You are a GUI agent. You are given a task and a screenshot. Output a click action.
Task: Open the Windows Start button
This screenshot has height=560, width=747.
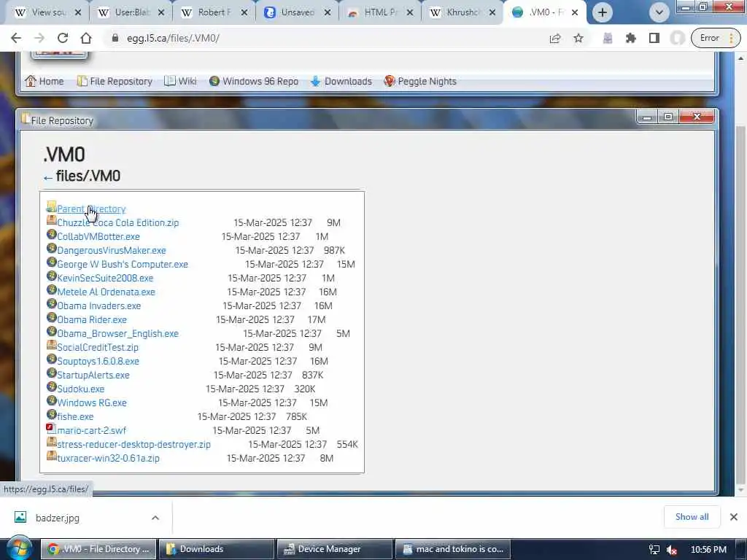point(18,549)
